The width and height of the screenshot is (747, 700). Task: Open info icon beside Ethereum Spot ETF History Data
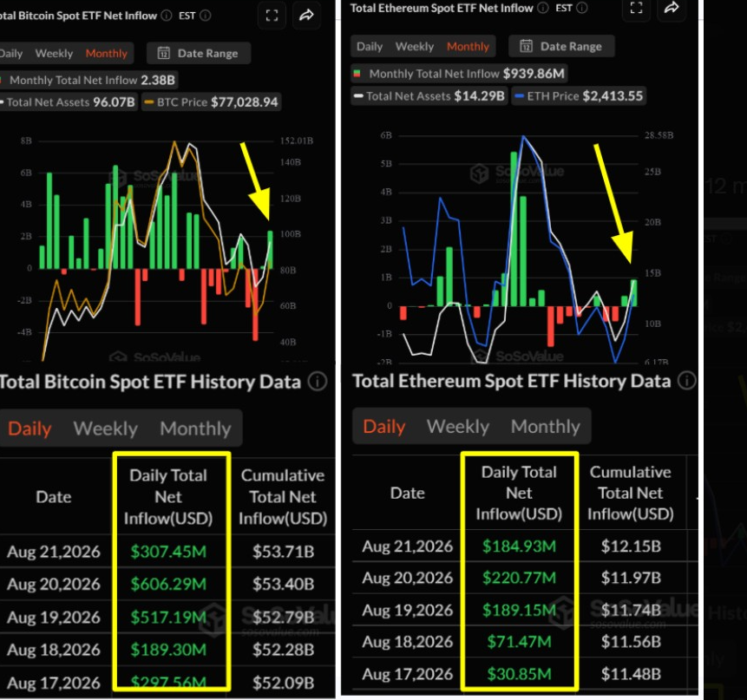pos(687,381)
